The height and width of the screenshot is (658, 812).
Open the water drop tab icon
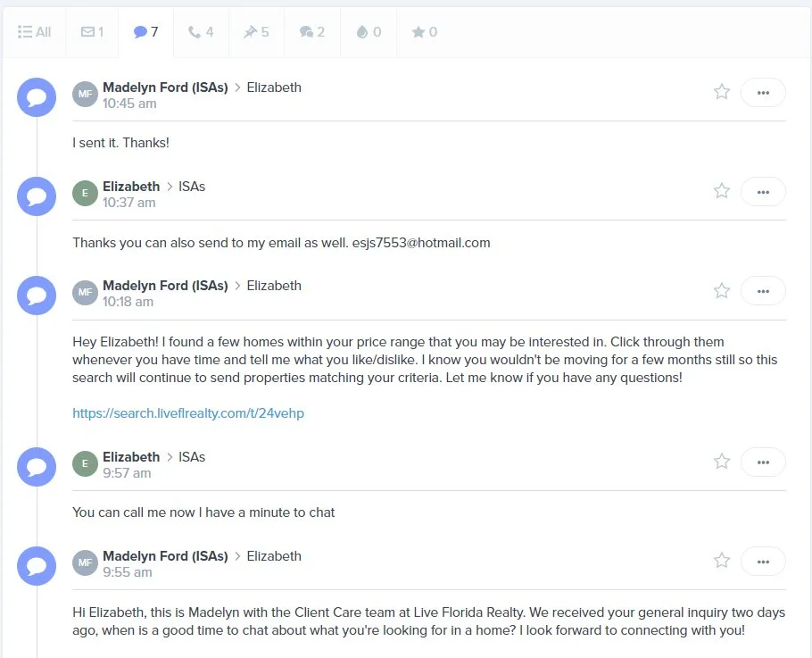369,32
